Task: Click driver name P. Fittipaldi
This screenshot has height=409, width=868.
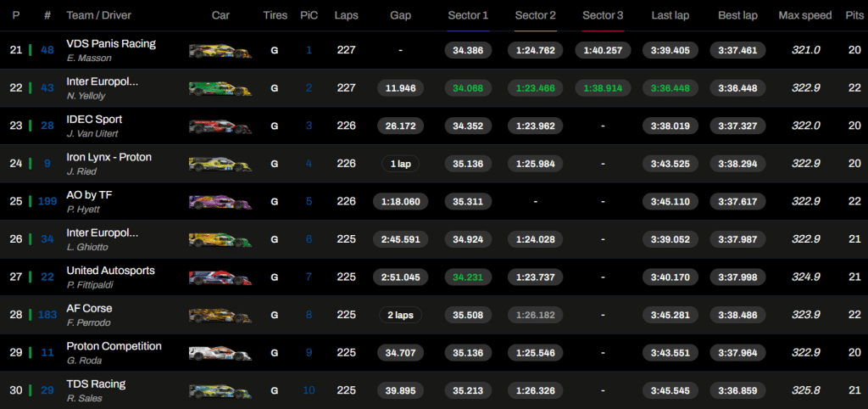Action: coord(90,285)
